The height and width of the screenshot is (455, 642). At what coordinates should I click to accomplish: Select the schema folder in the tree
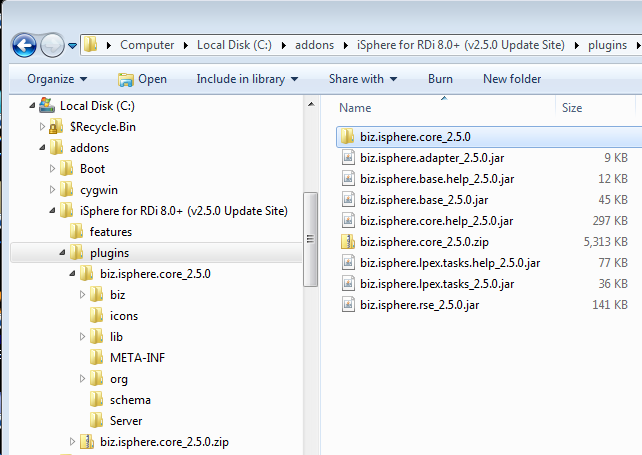tap(120, 400)
